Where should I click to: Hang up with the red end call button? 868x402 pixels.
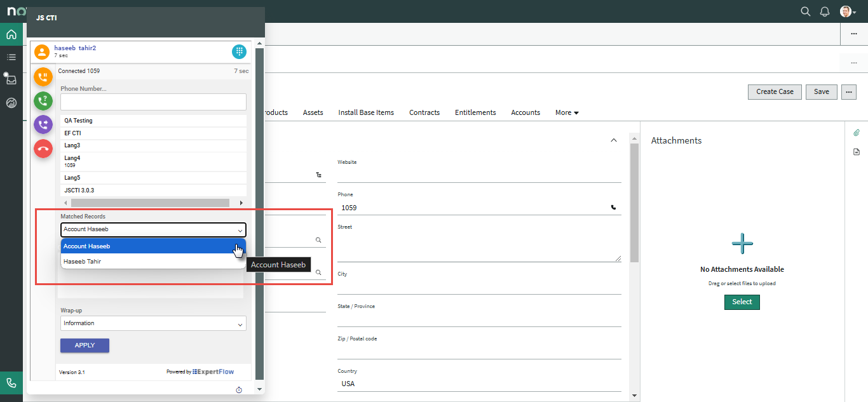coord(43,149)
